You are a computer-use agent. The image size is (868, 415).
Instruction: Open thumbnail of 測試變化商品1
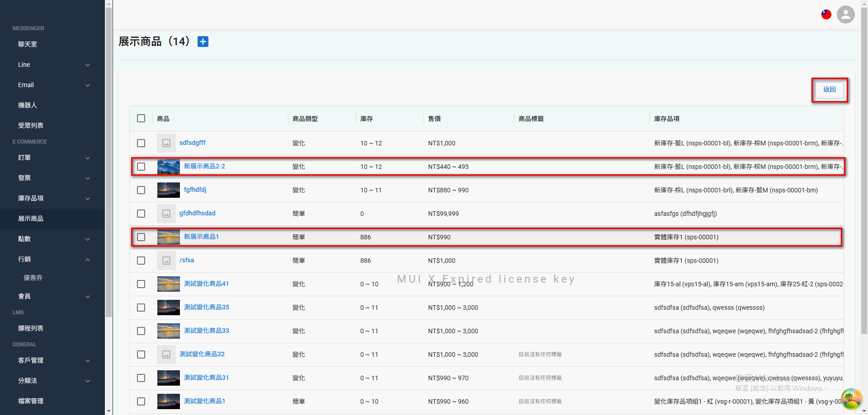(x=169, y=401)
